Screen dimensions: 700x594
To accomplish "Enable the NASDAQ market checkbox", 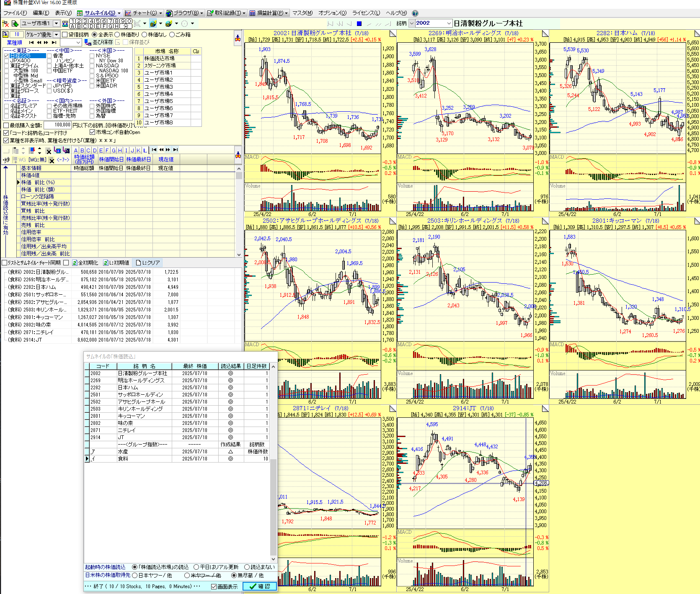I will (92, 66).
